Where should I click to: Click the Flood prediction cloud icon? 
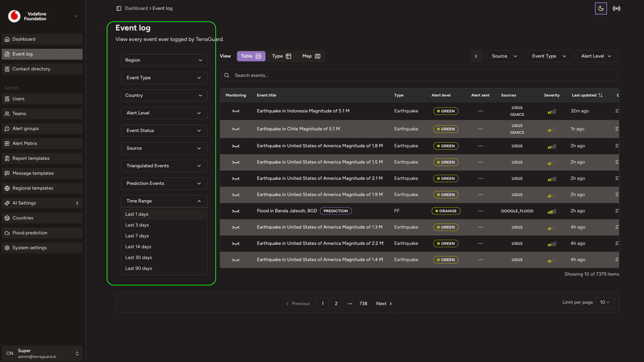[7, 233]
